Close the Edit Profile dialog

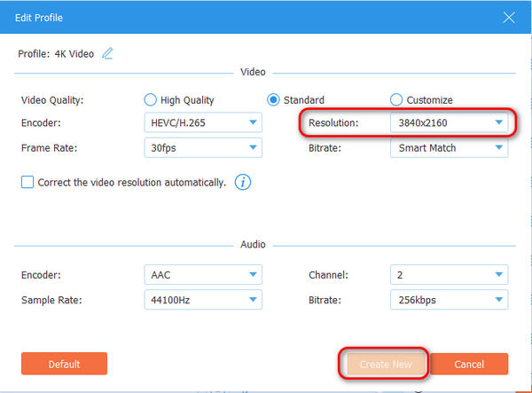tap(509, 18)
